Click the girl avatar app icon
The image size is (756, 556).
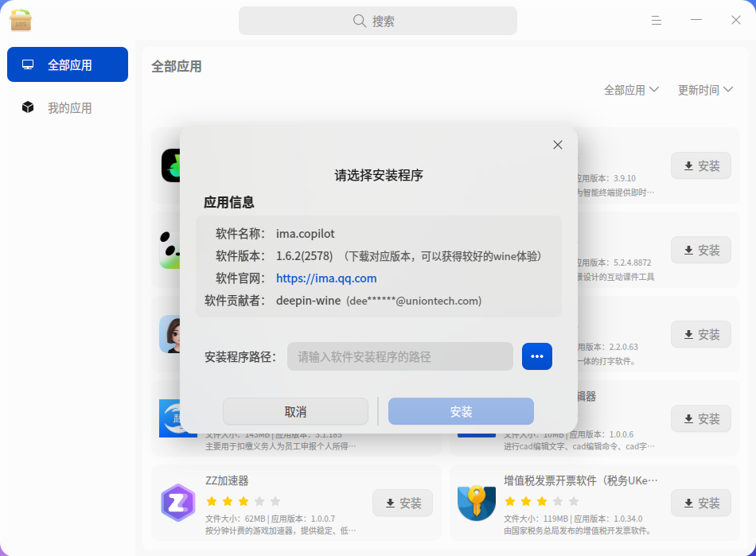[170, 334]
